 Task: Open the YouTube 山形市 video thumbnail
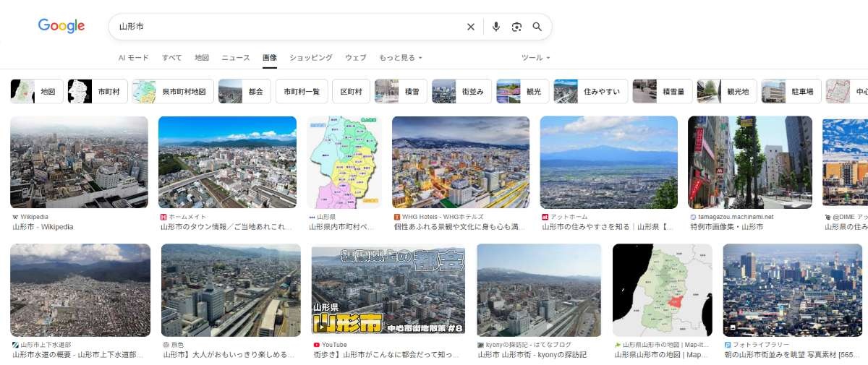pos(388,290)
